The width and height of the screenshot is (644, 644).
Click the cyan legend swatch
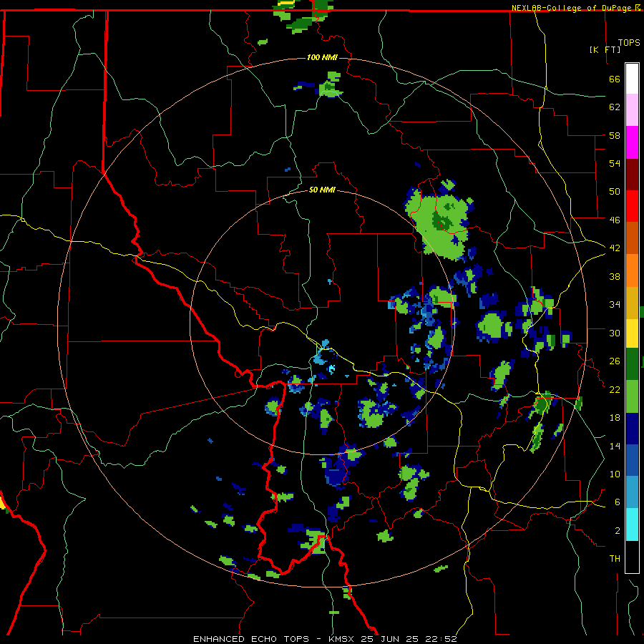click(x=632, y=525)
